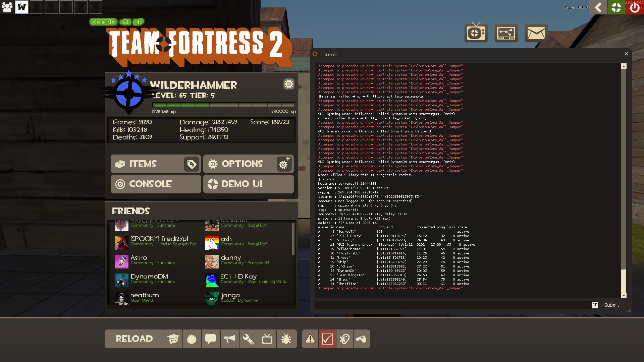Click the crossed-ear mute players icon
Screen dimensions: 644x362
(x=344, y=339)
